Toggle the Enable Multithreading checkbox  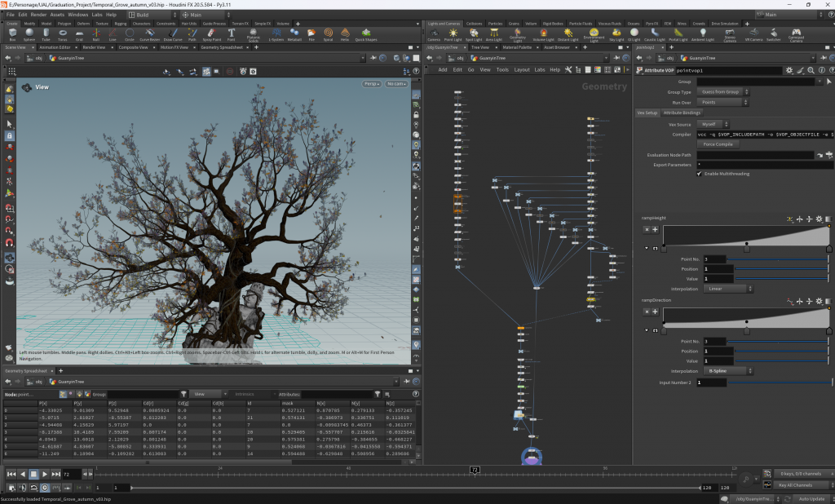pos(700,174)
